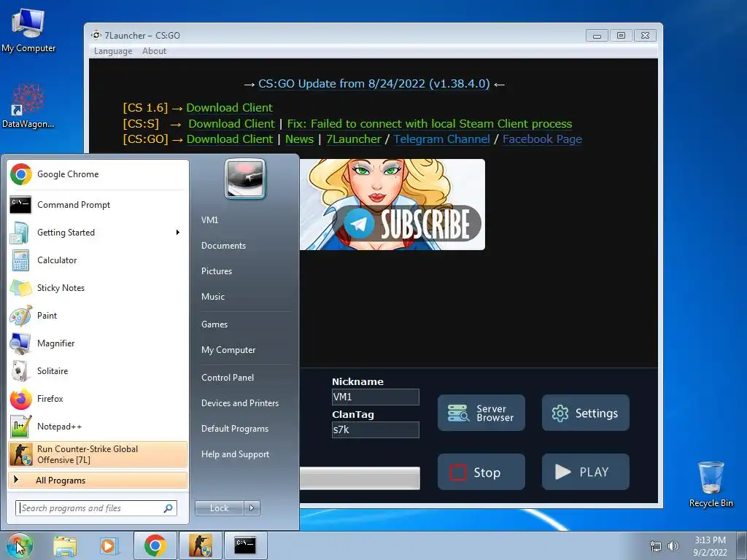
Task: Open the Steam Client process fix link
Action: coord(429,124)
